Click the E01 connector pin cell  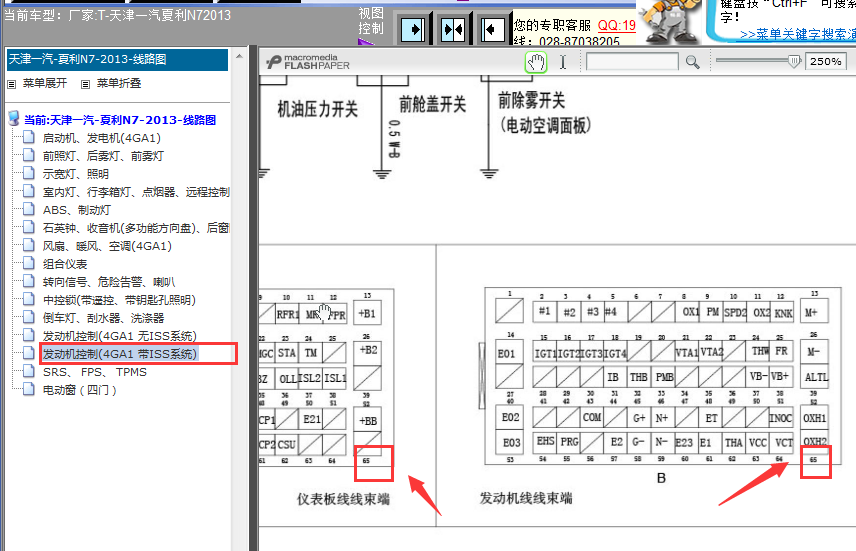[507, 353]
